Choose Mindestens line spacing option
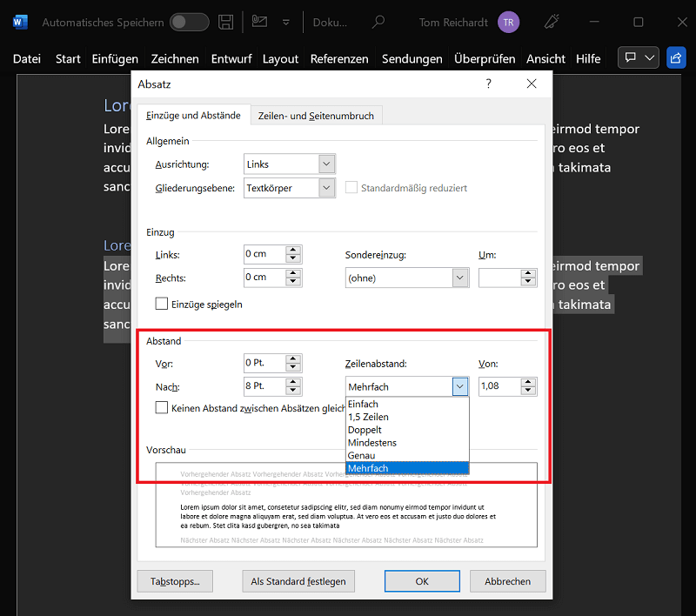696x616 pixels. pyautogui.click(x=407, y=443)
